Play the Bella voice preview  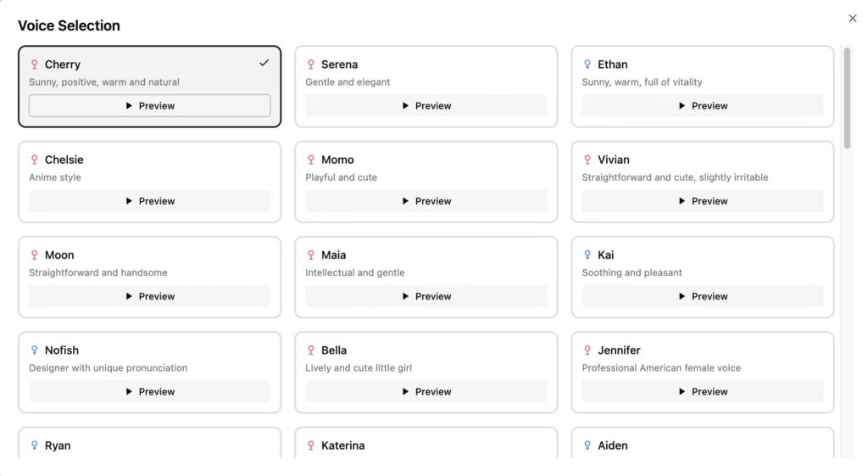(x=426, y=391)
